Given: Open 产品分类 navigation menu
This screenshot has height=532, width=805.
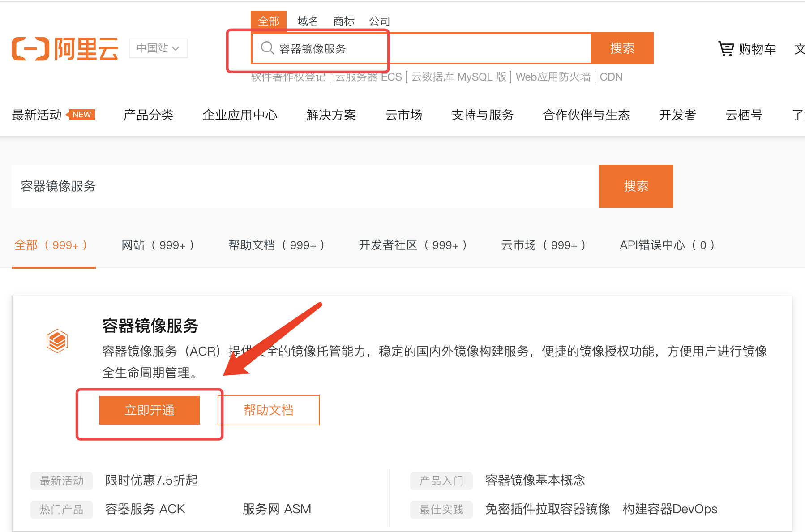Looking at the screenshot, I should point(149,115).
